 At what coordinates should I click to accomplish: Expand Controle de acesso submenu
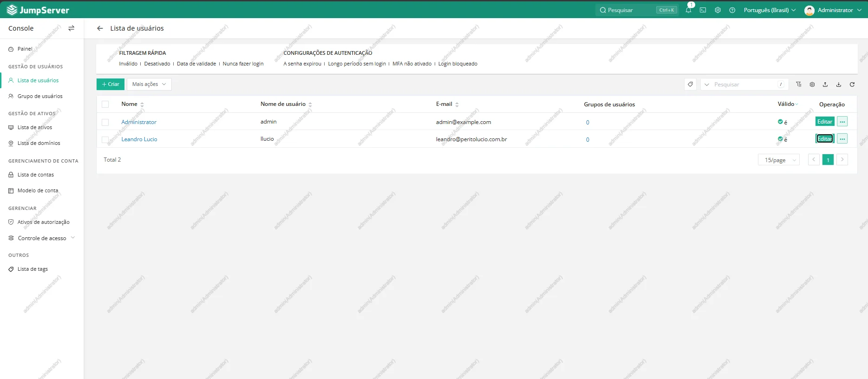click(73, 238)
